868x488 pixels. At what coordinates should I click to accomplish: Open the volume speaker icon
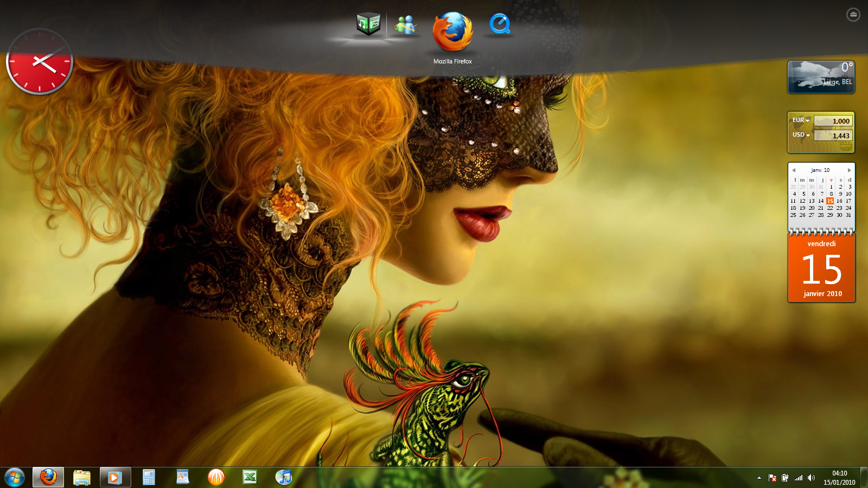[811, 478]
